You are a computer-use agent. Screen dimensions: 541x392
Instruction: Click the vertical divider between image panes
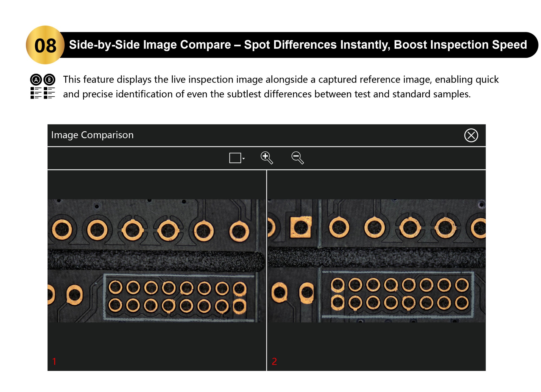[267, 270]
